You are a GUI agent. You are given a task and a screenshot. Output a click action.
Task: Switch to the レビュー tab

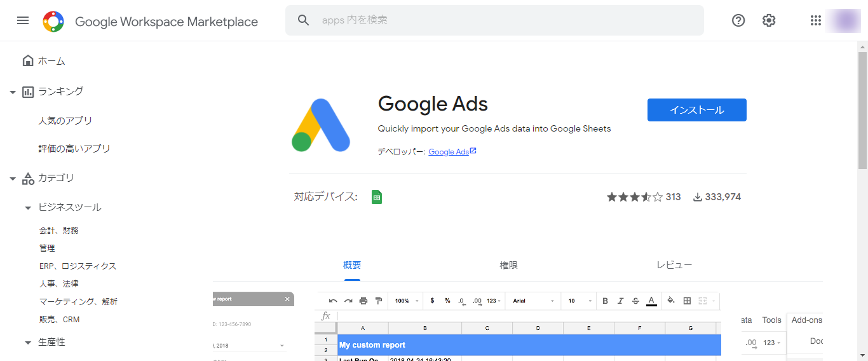(x=674, y=265)
